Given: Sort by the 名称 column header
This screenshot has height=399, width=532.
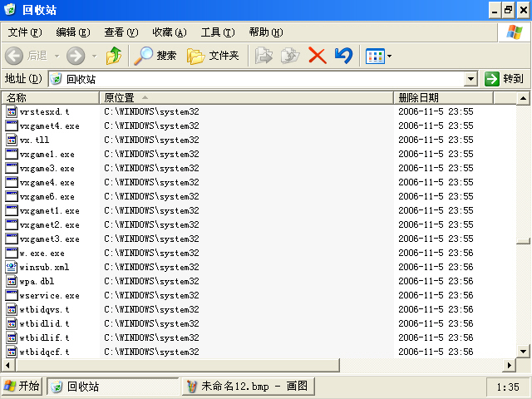Looking at the screenshot, I should (x=51, y=98).
